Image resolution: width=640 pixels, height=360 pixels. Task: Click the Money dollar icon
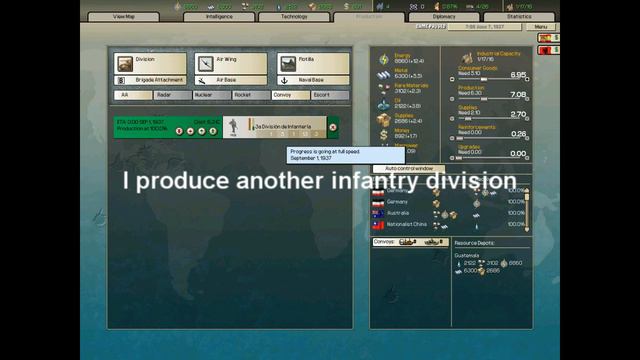[x=383, y=135]
